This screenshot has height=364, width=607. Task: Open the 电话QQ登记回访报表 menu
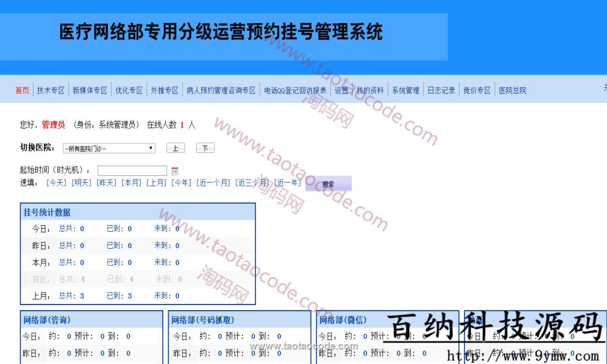pyautogui.click(x=295, y=90)
